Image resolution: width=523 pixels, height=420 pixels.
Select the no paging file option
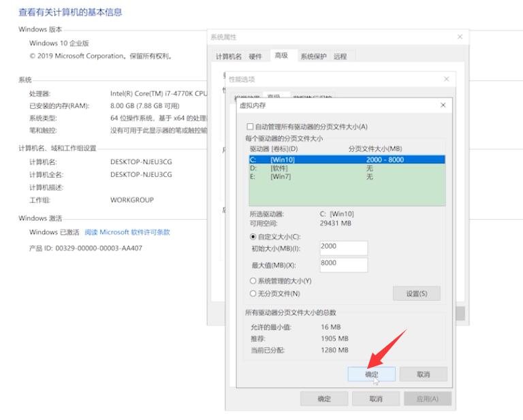click(x=253, y=293)
